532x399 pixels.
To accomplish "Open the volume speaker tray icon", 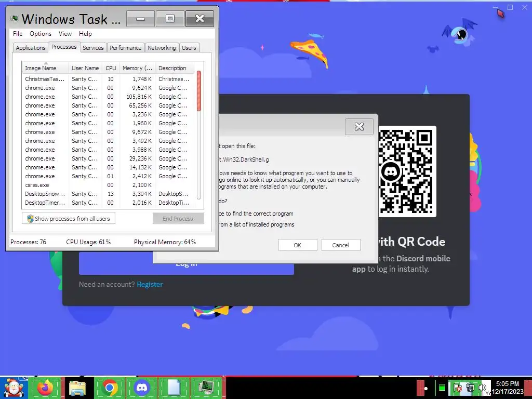I will pyautogui.click(x=482, y=388).
